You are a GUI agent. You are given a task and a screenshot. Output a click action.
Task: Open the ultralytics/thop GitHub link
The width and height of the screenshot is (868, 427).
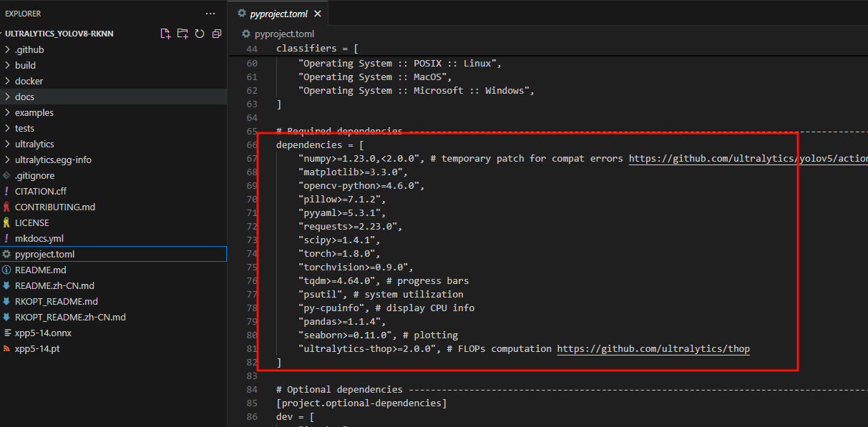coord(653,349)
